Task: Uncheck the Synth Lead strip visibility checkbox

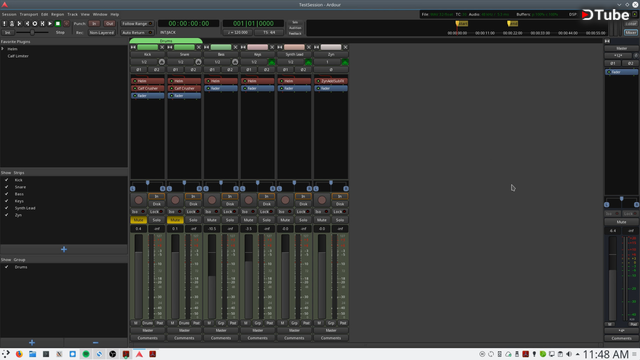Action: [x=7, y=208]
